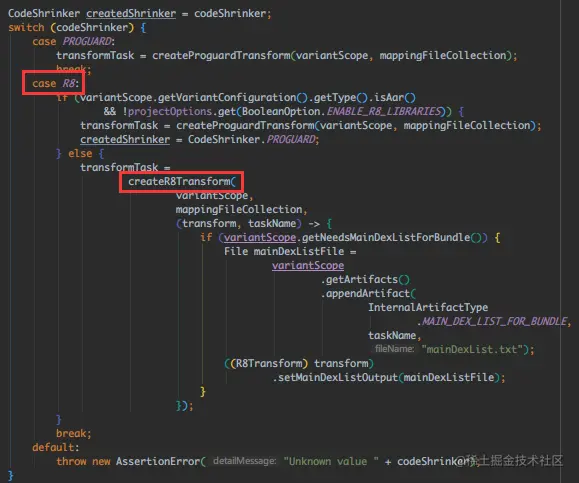The height and width of the screenshot is (483, 579).
Task: Click the "mainDexList.txt" string literal
Action: (472, 349)
